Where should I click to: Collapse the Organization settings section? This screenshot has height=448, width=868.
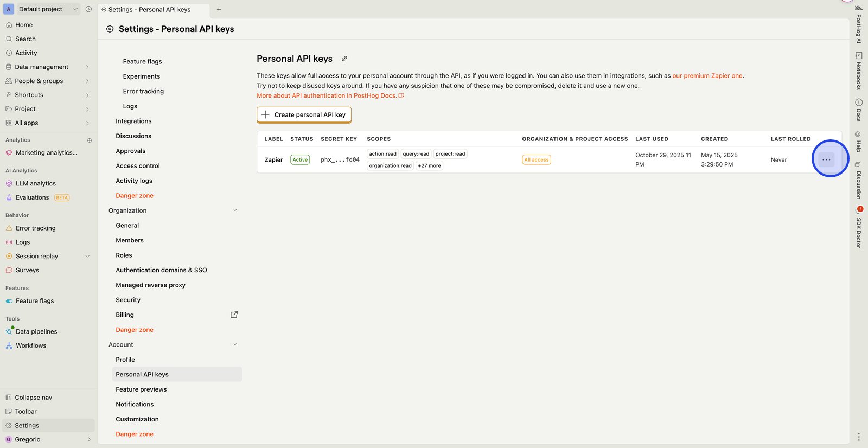(235, 210)
